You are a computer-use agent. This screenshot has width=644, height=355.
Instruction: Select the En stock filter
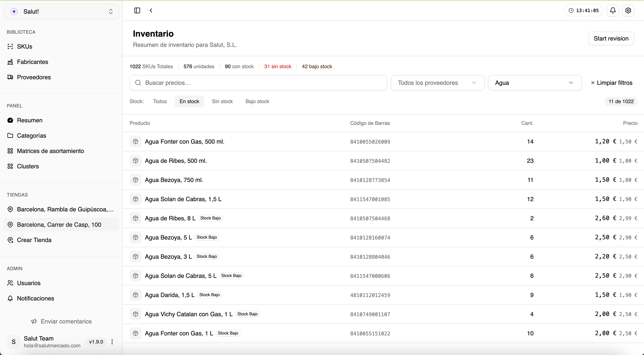pyautogui.click(x=189, y=101)
